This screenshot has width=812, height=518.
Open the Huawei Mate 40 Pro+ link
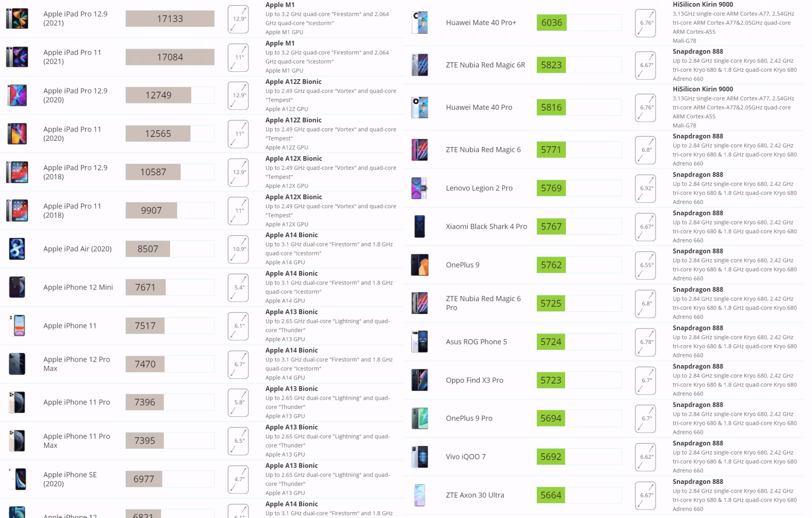click(x=481, y=23)
